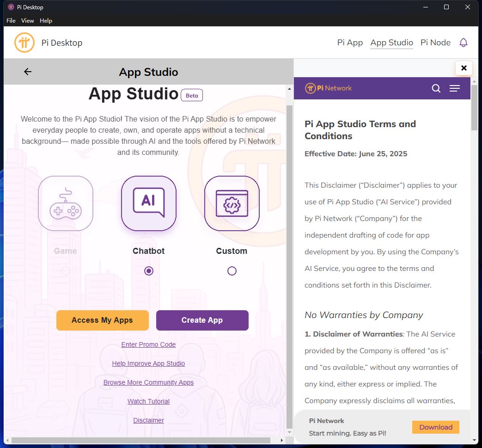Screen dimensions: 482x448
Task: Open Help Improve App Studio link
Action: tap(148, 363)
